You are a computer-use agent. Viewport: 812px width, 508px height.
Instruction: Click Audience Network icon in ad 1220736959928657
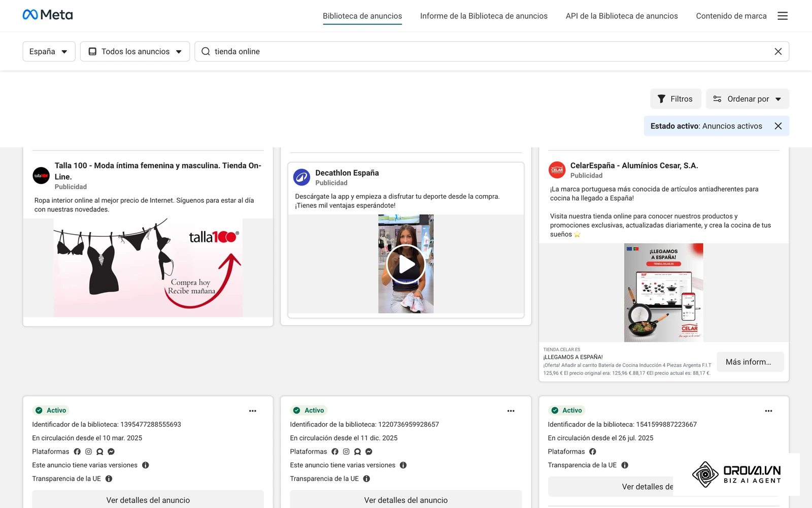click(x=358, y=452)
